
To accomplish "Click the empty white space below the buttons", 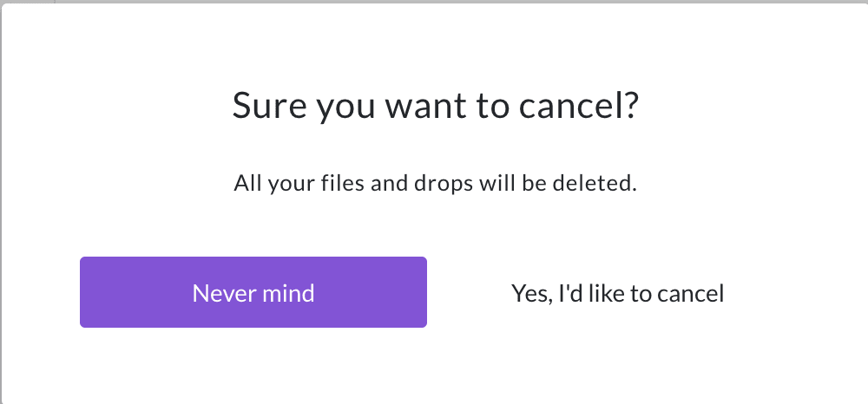I will (x=434, y=365).
